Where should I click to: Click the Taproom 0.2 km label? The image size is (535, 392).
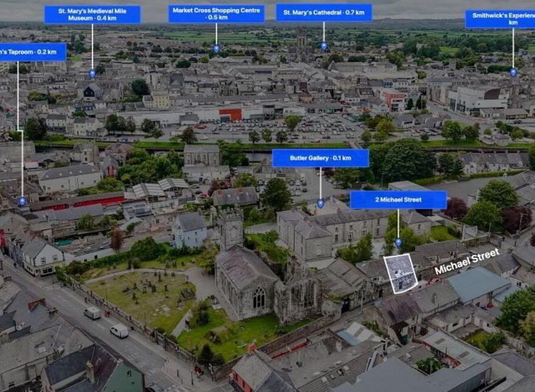(x=33, y=52)
